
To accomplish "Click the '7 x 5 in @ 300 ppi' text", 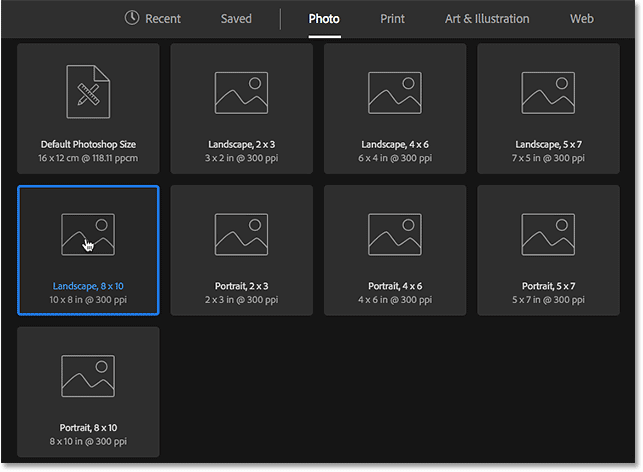I will coord(548,158).
